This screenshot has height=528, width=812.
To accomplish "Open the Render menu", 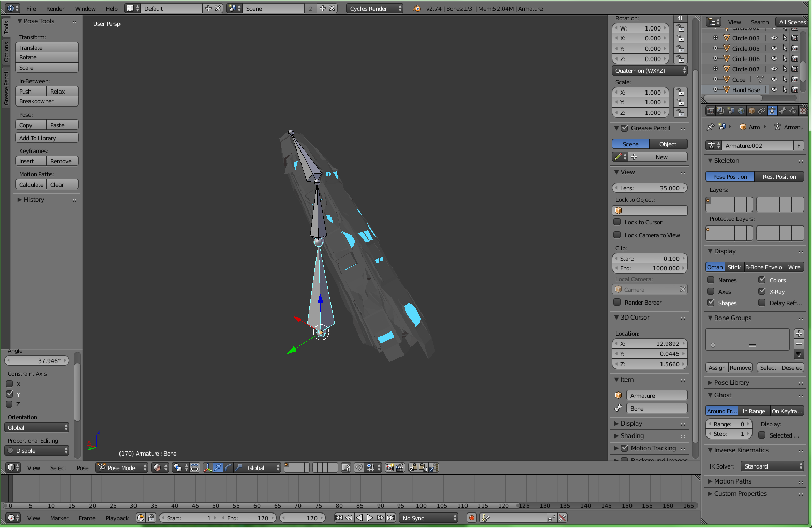I will pos(55,8).
